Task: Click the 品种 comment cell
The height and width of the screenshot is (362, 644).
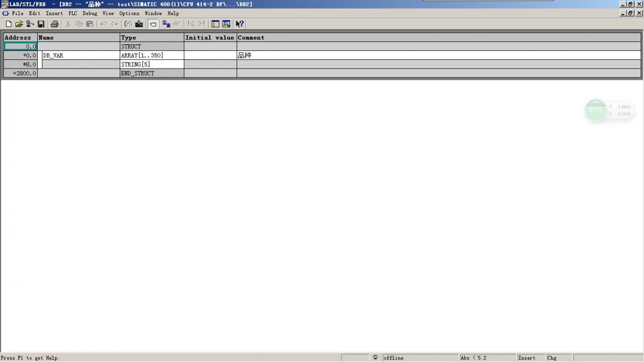Action: point(439,55)
